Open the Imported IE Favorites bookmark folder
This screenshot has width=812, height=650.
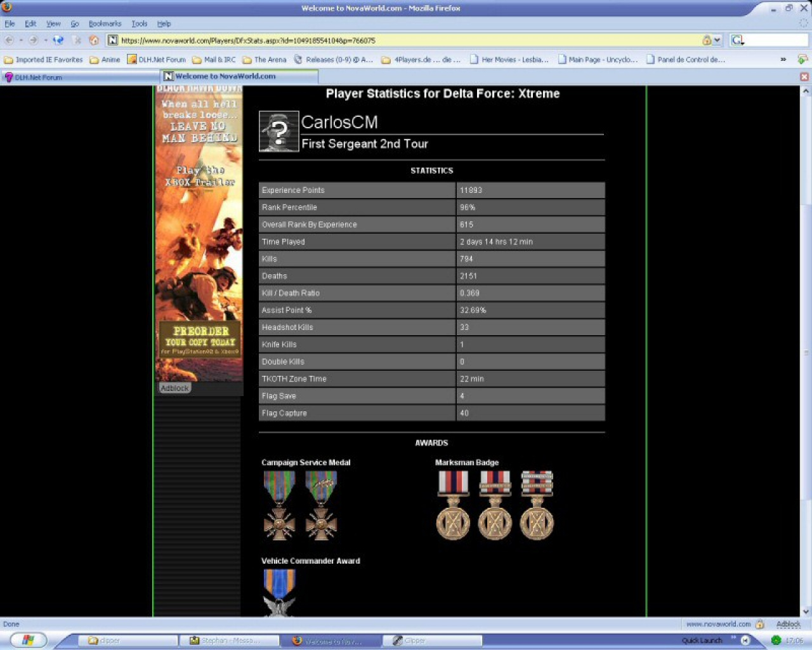[43, 60]
